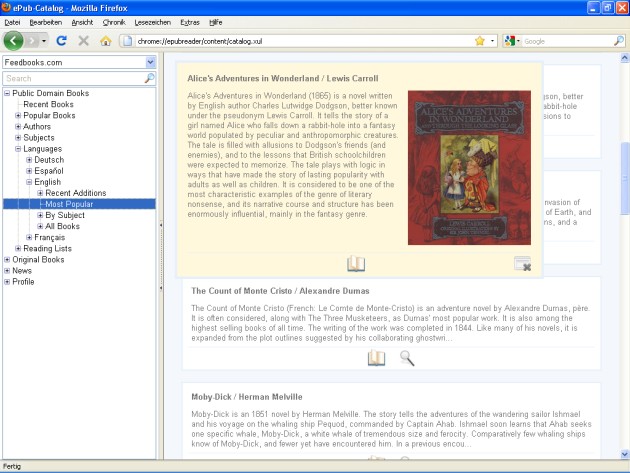Reload the catalog page
This screenshot has width=630, height=473.
61,41
